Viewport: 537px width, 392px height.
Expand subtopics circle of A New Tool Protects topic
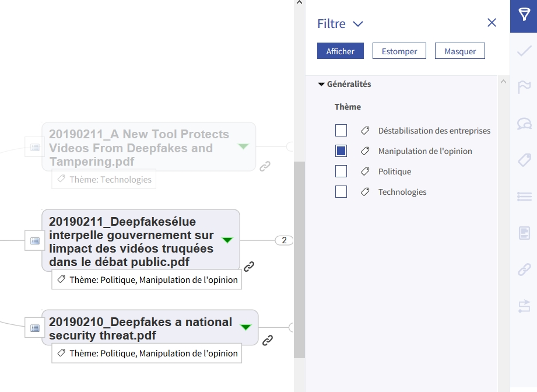click(290, 146)
